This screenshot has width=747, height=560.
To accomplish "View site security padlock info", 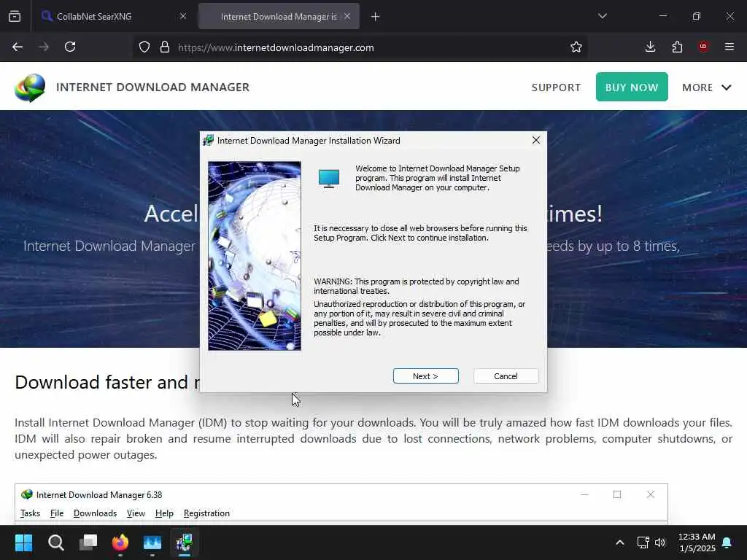I will pos(165,47).
